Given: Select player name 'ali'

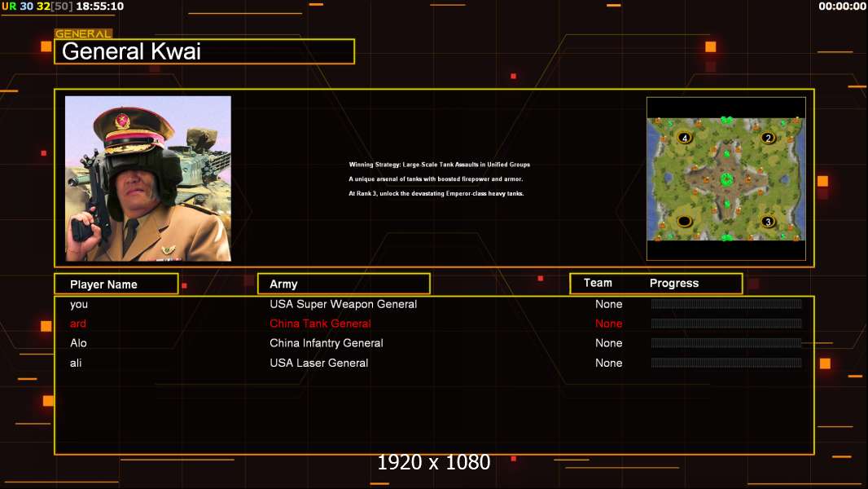Looking at the screenshot, I should (x=76, y=363).
